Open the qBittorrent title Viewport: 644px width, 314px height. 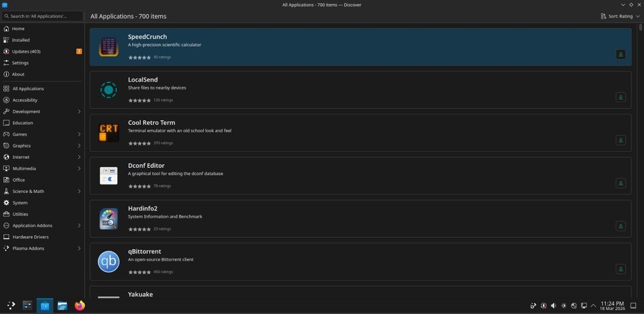[144, 251]
